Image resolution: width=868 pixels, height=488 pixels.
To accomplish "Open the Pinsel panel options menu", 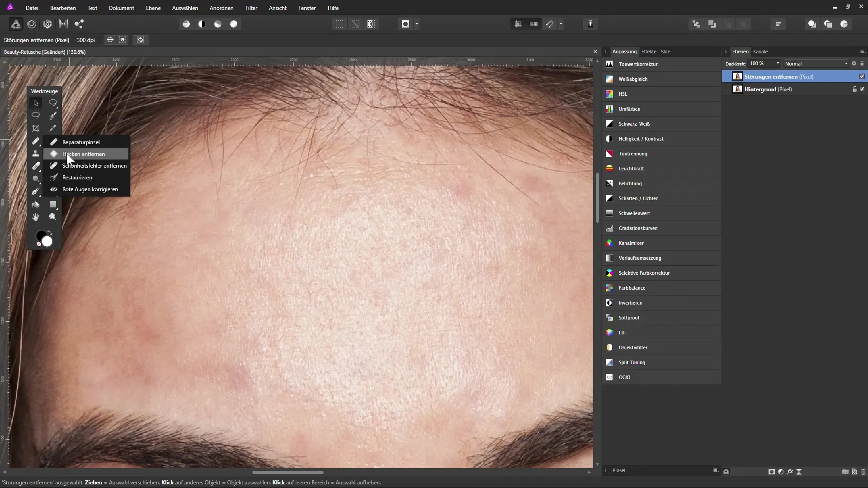I will coord(716,470).
